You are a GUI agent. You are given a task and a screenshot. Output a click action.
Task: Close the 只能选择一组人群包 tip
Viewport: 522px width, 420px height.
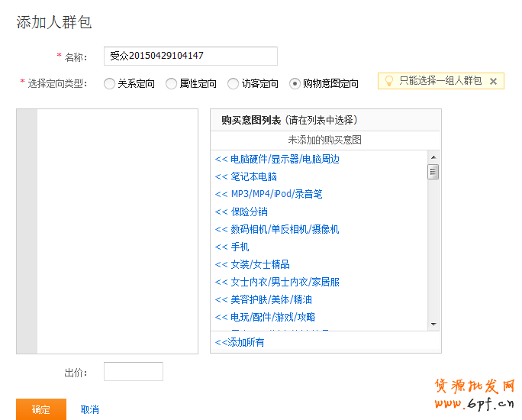(493, 81)
